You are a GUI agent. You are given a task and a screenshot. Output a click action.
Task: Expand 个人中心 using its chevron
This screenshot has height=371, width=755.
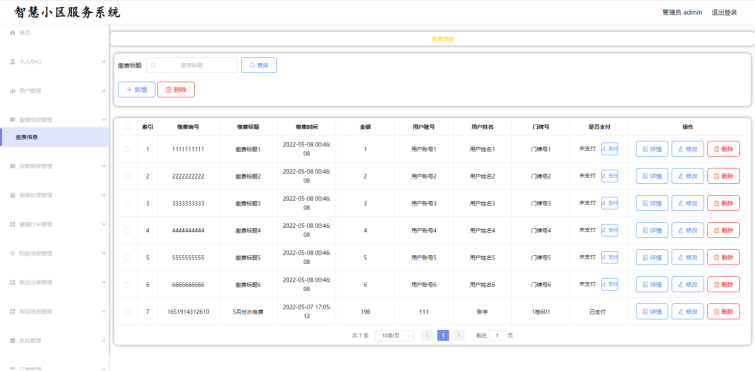point(104,62)
